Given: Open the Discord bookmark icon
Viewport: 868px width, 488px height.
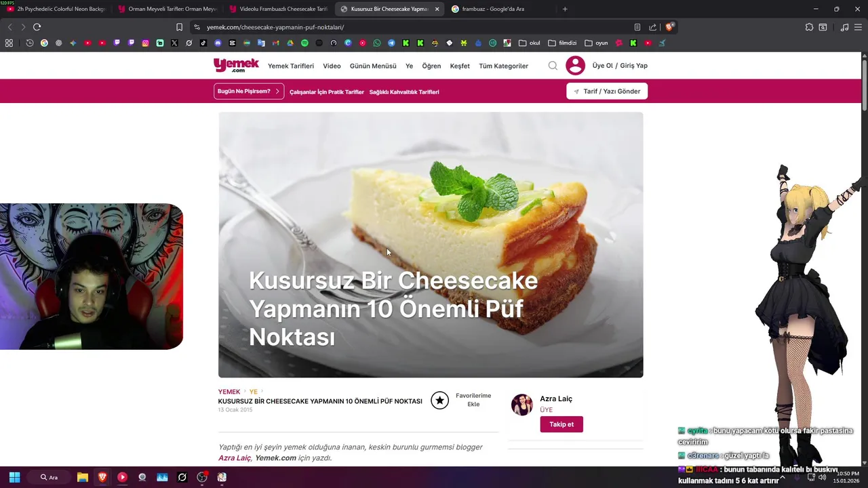Looking at the screenshot, I should coord(218,43).
